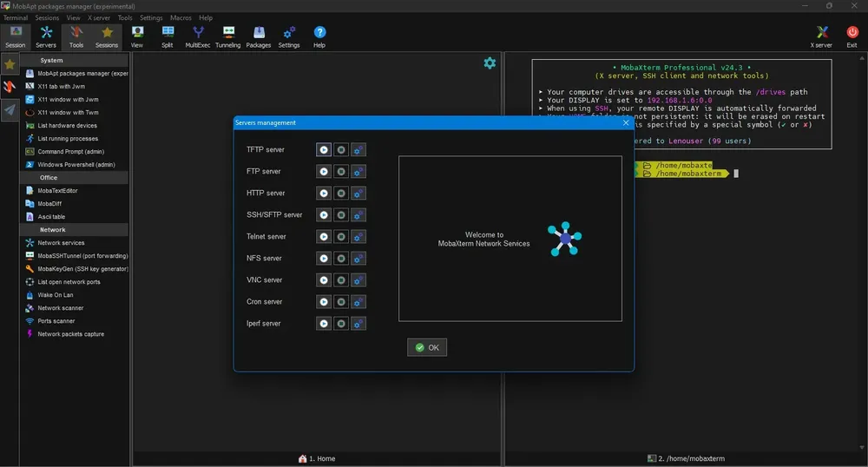The width and height of the screenshot is (868, 467).
Task: Select the favorites star sidebar icon
Action: pyautogui.click(x=10, y=65)
